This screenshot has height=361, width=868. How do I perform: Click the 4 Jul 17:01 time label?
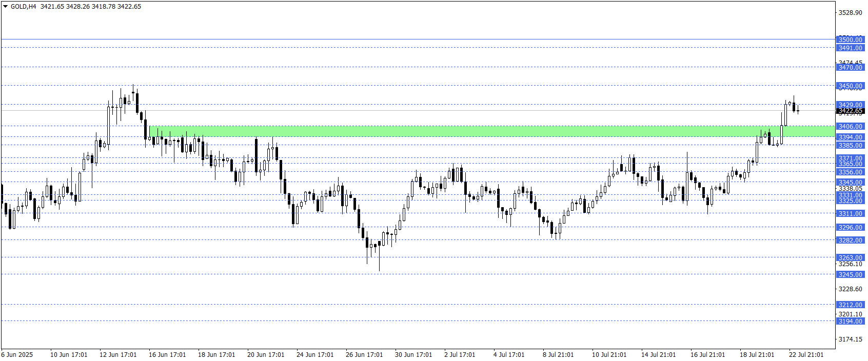pos(509,355)
